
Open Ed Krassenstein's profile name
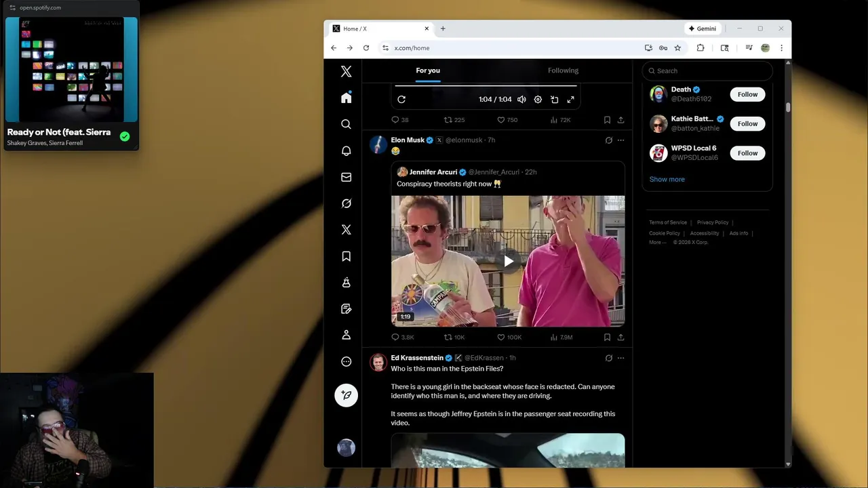pyautogui.click(x=417, y=358)
